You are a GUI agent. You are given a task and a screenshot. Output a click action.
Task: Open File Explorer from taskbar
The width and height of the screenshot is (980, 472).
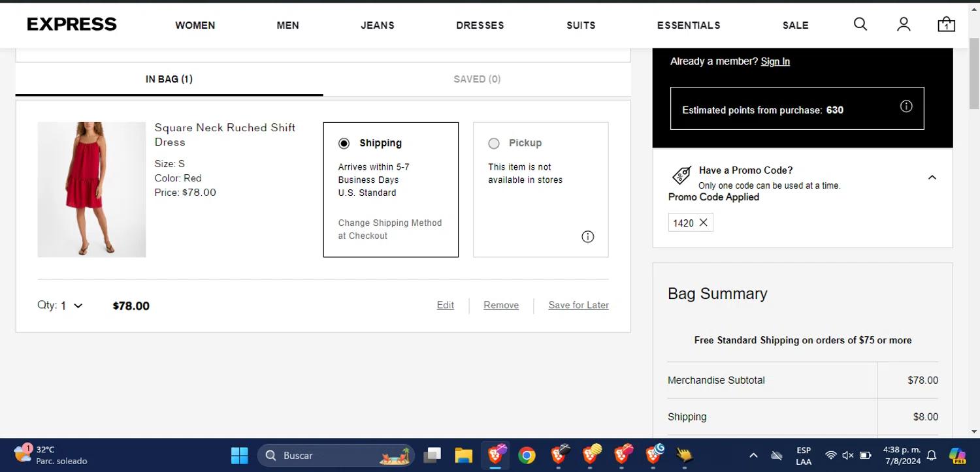pyautogui.click(x=463, y=455)
